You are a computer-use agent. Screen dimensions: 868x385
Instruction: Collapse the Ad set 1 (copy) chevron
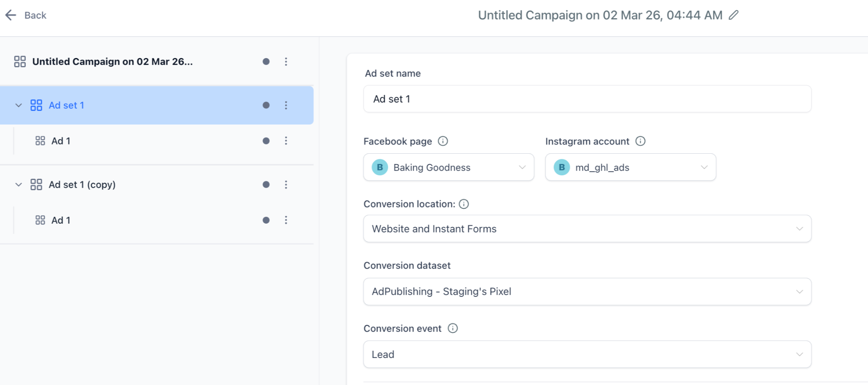tap(19, 185)
